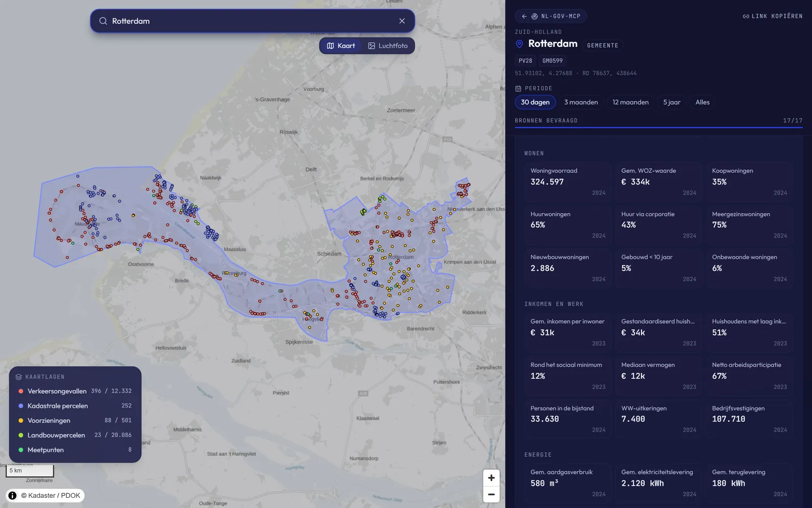Click the search magnifier icon
This screenshot has height=508, width=812.
click(103, 21)
